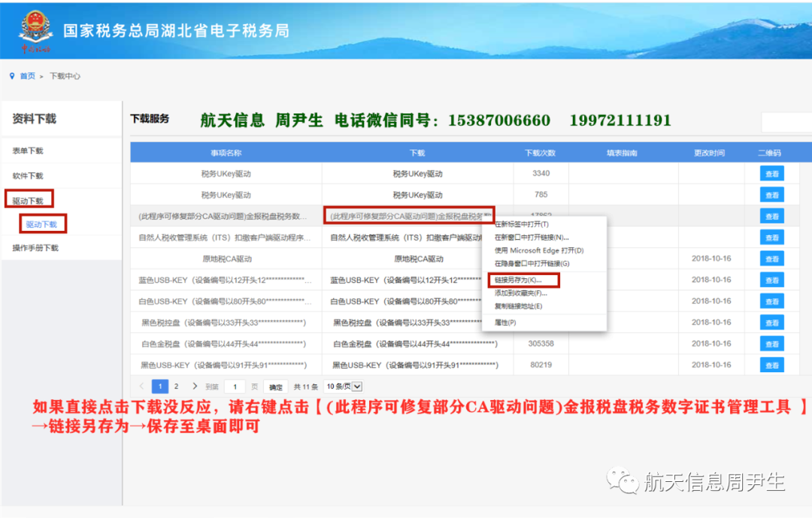The height and width of the screenshot is (518, 812).
Task: Open 操作手册下载 in the sidebar
Action: click(x=35, y=247)
